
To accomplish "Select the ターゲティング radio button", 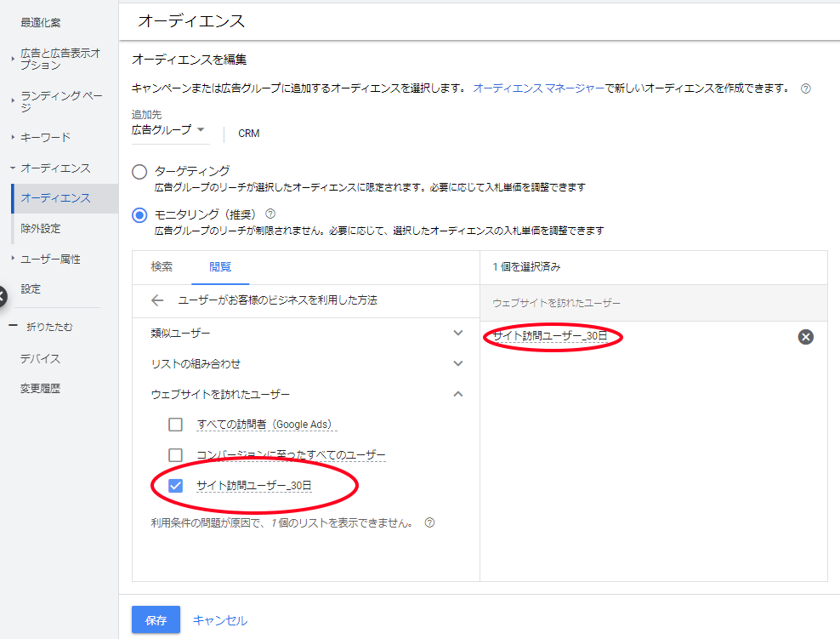I will point(139,172).
